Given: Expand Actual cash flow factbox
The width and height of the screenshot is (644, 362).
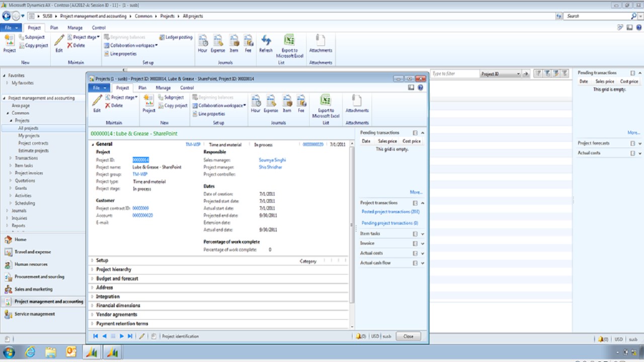Looking at the screenshot, I should click(423, 263).
